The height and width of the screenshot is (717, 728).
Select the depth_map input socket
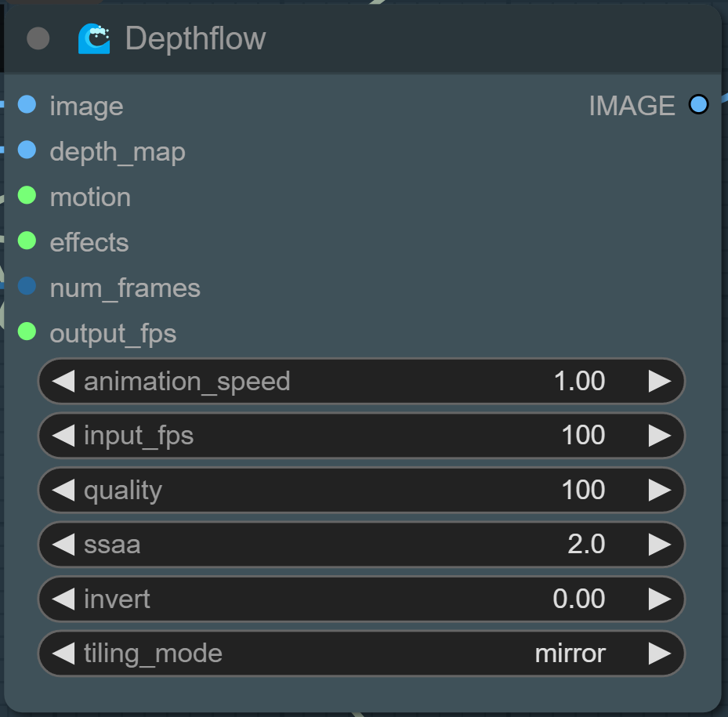[27, 150]
